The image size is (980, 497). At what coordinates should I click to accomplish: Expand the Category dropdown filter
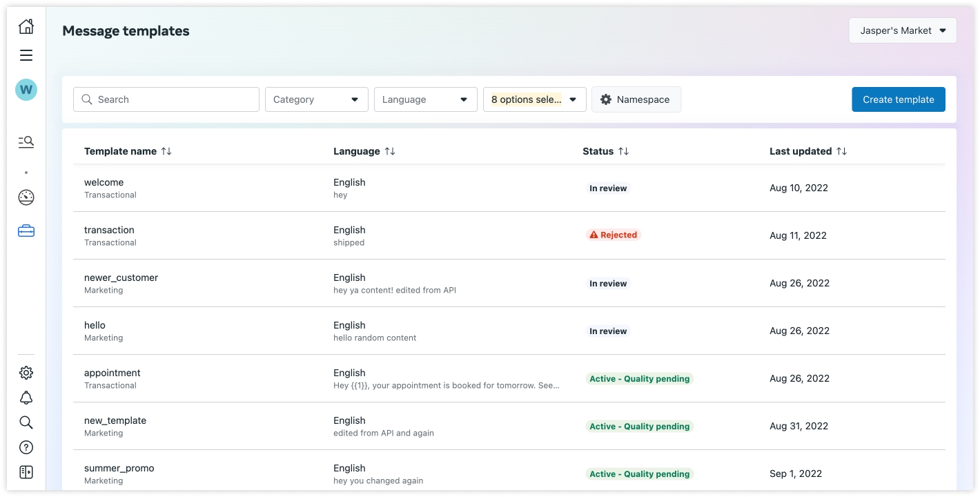[316, 99]
